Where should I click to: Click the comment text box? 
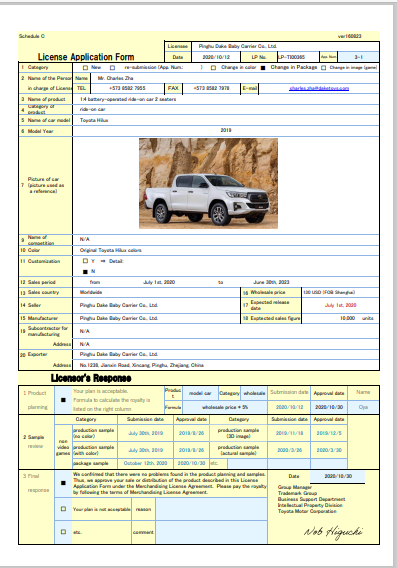tap(211, 532)
